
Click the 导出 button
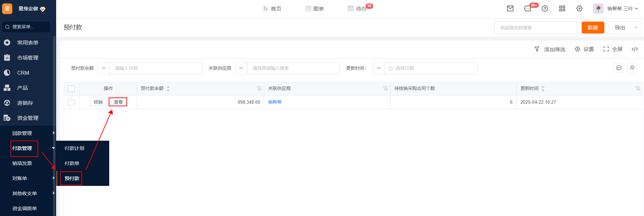tap(620, 28)
